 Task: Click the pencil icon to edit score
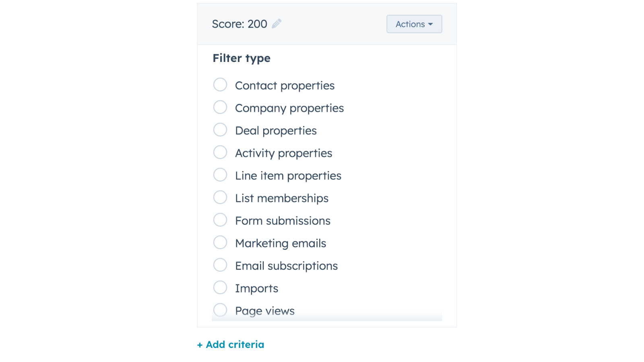277,24
